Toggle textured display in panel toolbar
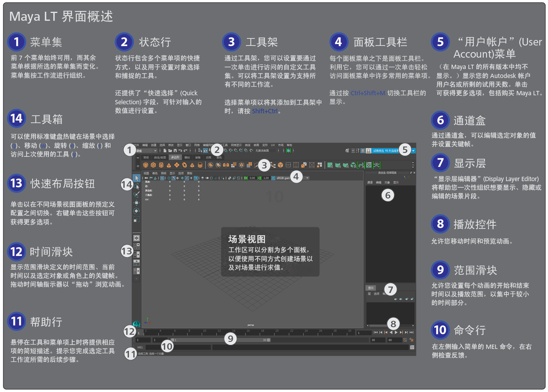 187,178
